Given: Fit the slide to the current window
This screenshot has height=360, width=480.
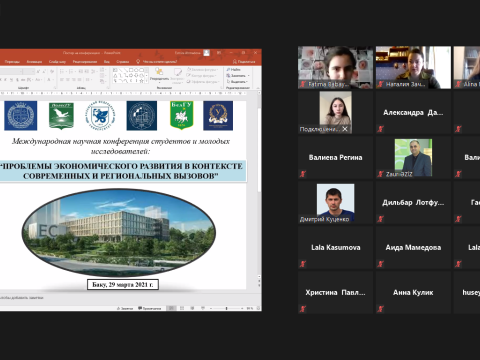Looking at the screenshot, I should point(258,308).
